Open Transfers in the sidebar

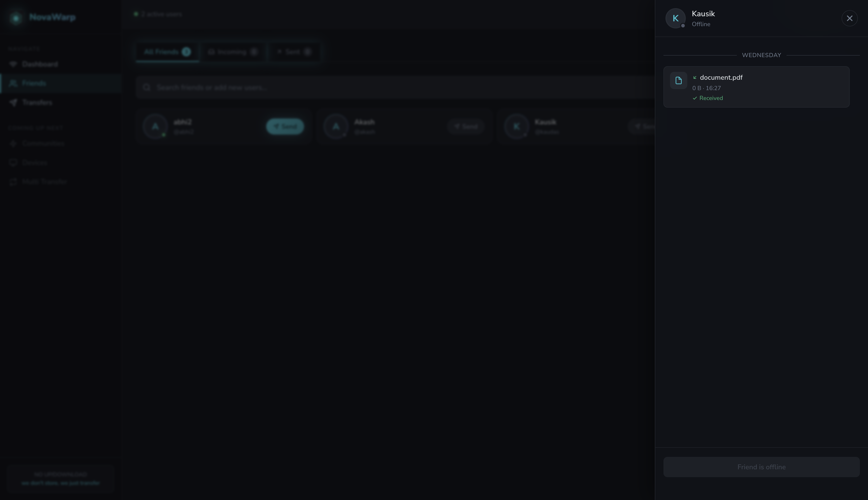pyautogui.click(x=60, y=102)
